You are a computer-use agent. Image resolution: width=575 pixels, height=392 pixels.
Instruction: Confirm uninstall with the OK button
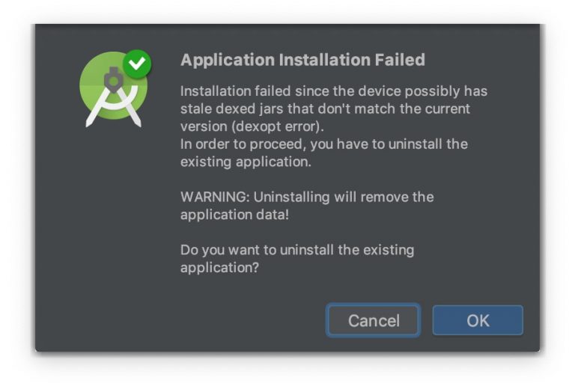[478, 321]
